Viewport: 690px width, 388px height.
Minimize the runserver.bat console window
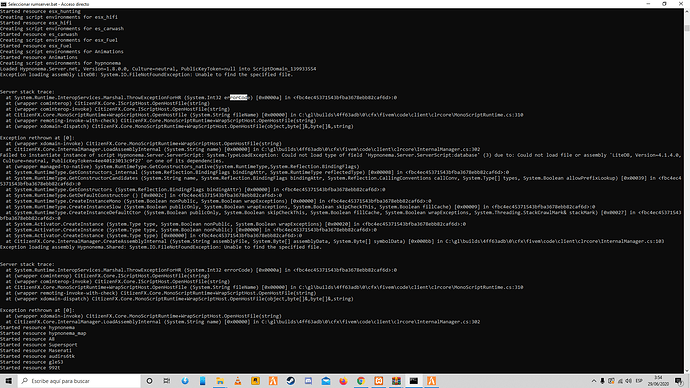[x=648, y=4]
